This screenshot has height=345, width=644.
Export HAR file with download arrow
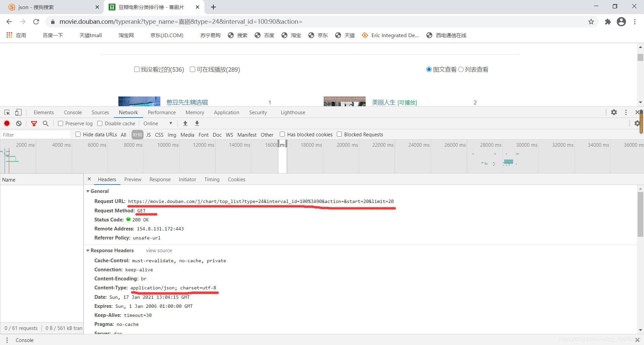point(197,123)
